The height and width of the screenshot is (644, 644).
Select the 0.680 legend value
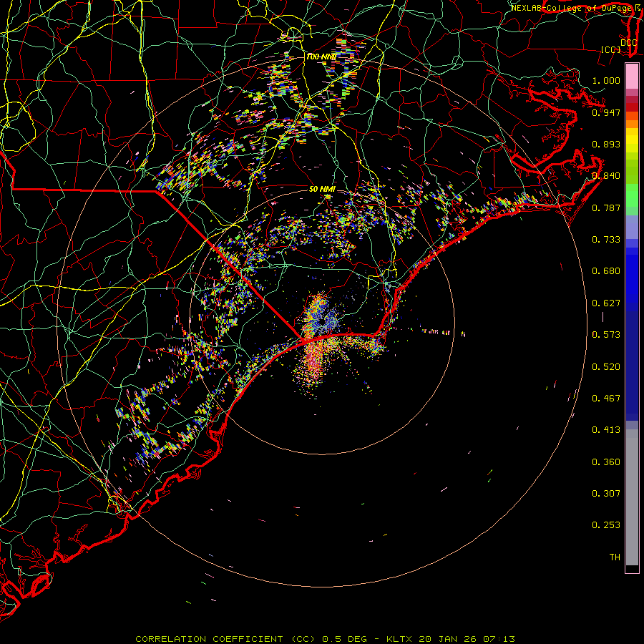tap(606, 271)
